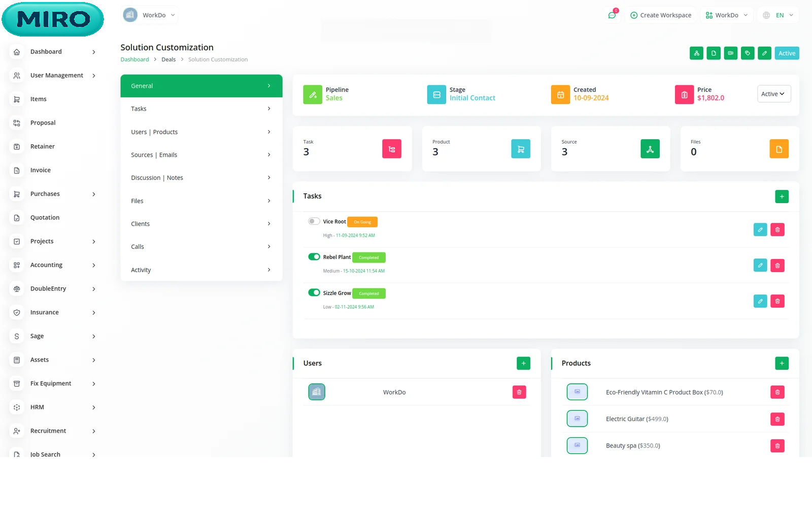The image size is (812, 520).
Task: Click the chat messages icon in header
Action: coord(612,15)
